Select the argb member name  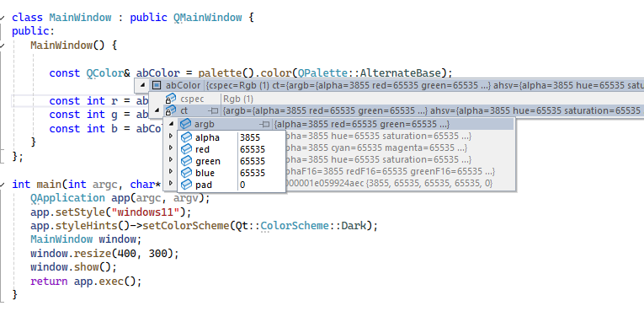pos(205,124)
